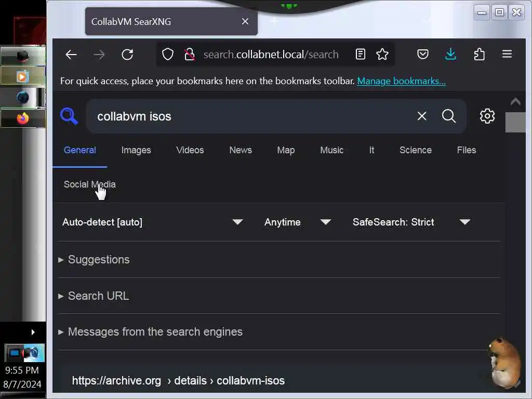
Task: Select the General search category tab
Action: point(79,150)
